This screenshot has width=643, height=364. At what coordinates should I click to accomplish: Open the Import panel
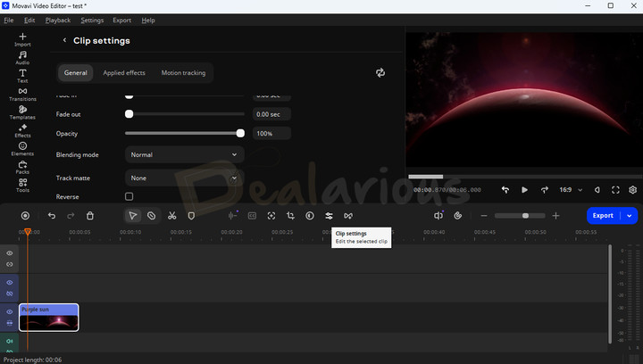[22, 40]
